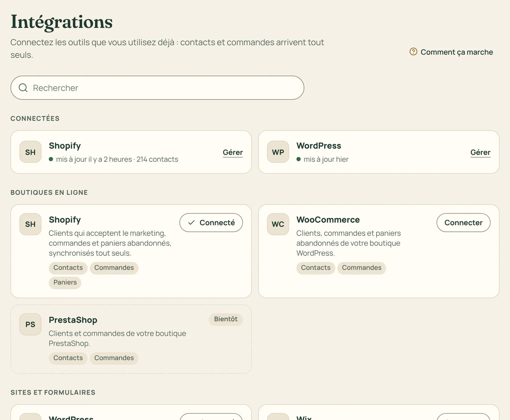Click the PS logo of PrestaShop
Viewport: 510px width, 420px height.
click(30, 324)
